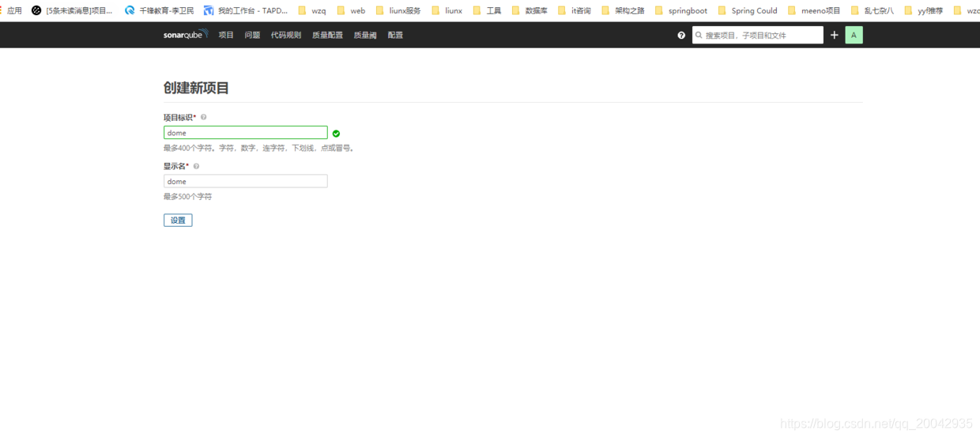Open the springboot bookmark folder
Viewport: 980px width, 438px height.
tap(681, 11)
